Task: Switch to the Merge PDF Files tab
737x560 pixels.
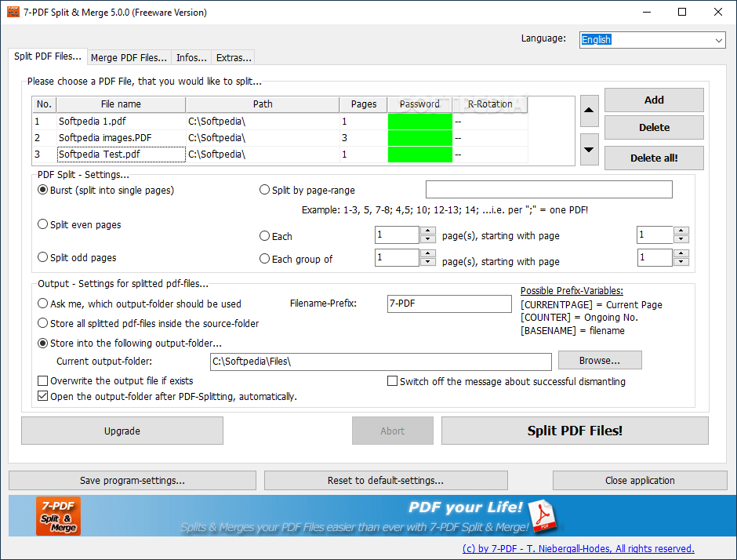Action: click(129, 57)
